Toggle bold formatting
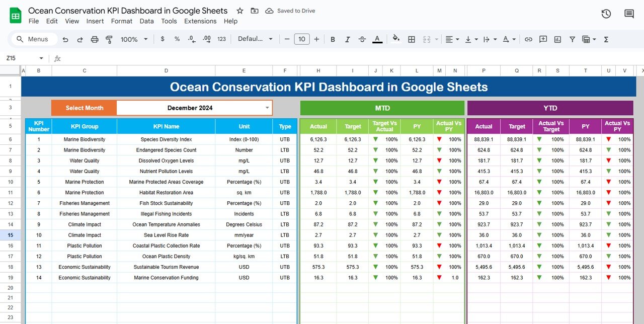The image size is (644, 324). click(333, 39)
